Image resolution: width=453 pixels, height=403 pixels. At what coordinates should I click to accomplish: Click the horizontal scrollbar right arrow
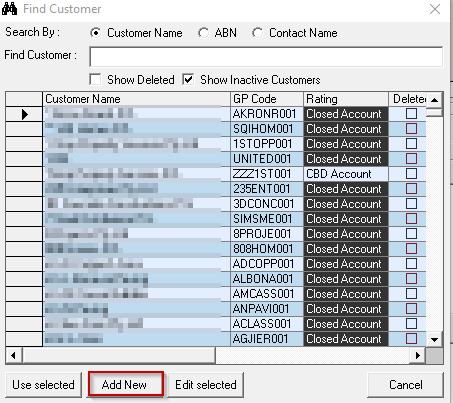coord(418,356)
